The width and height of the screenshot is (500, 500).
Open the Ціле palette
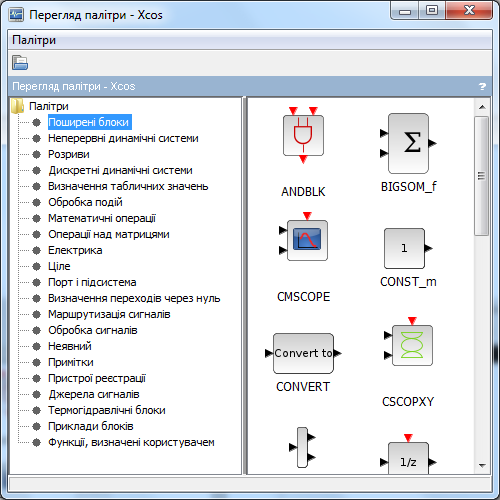pos(59,266)
